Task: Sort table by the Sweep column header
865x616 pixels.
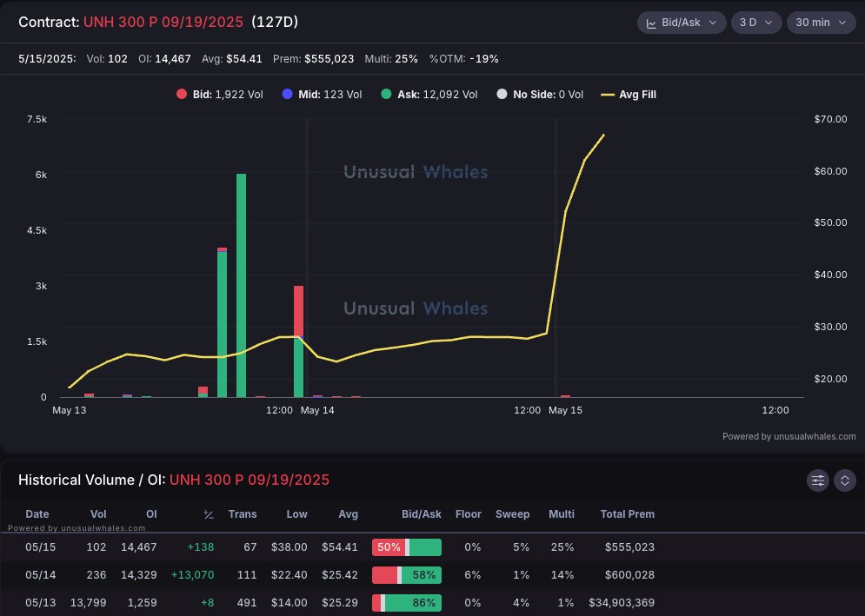Action: point(513,514)
